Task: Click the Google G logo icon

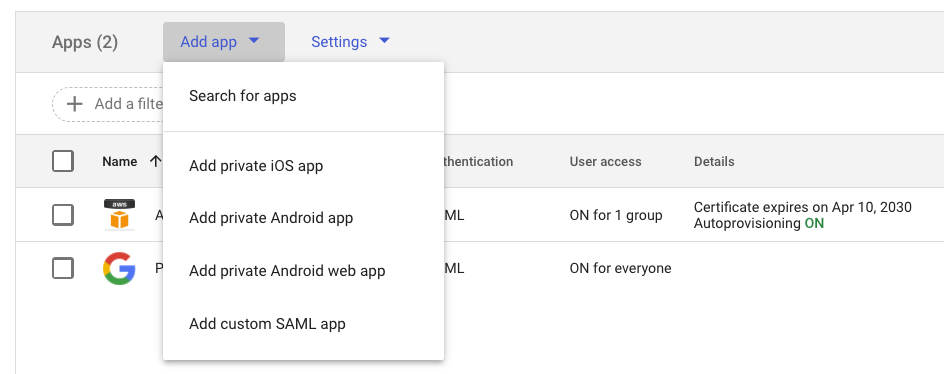Action: 119,268
